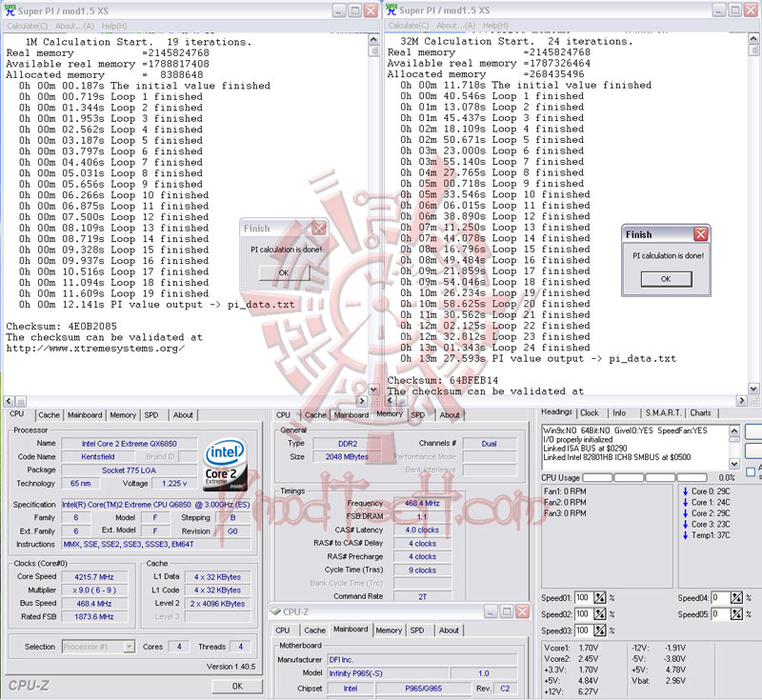Click scroll-up arrow in right Super PI window

coord(753,39)
